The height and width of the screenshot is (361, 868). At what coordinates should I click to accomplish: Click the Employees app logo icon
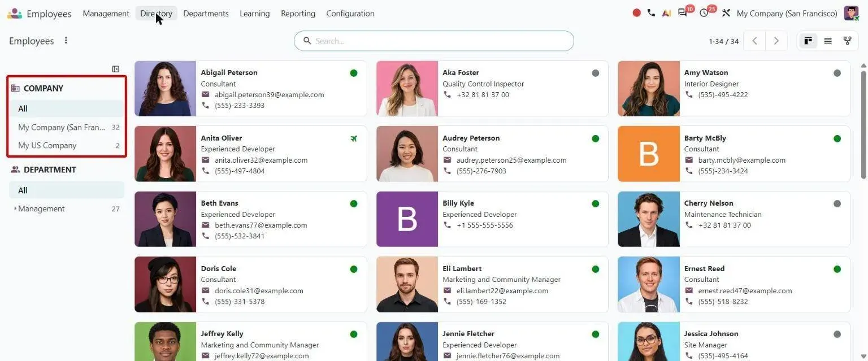click(15, 14)
